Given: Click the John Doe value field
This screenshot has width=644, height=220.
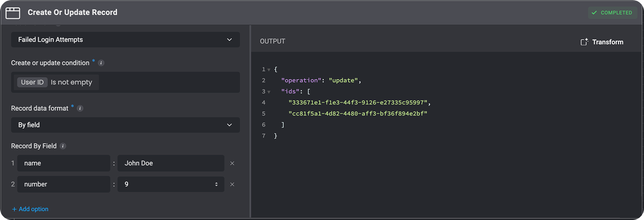Looking at the screenshot, I should [x=171, y=163].
